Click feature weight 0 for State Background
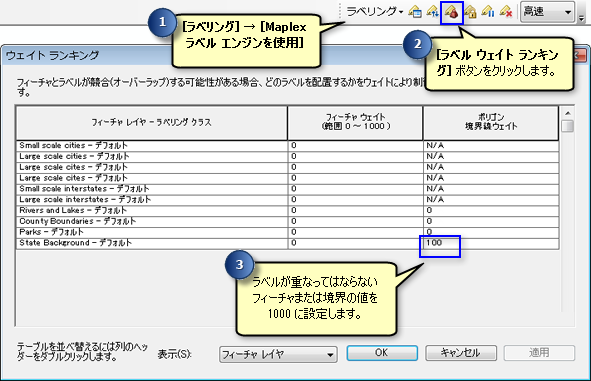The image size is (591, 381). [x=355, y=243]
